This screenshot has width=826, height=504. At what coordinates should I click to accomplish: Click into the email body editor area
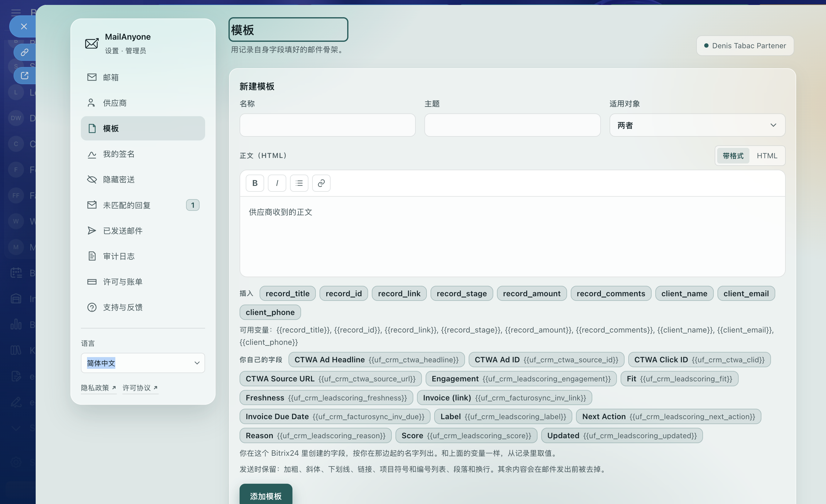512,236
